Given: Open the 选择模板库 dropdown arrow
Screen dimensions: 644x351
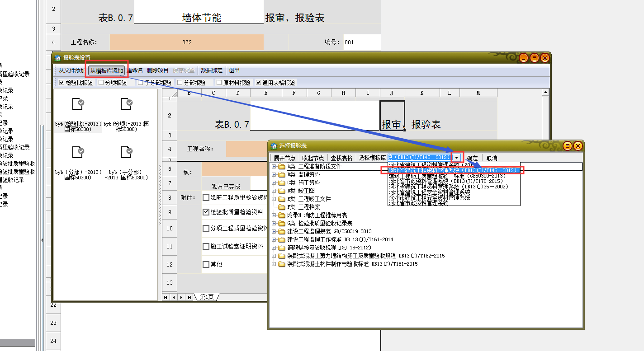Looking at the screenshot, I should point(457,158).
